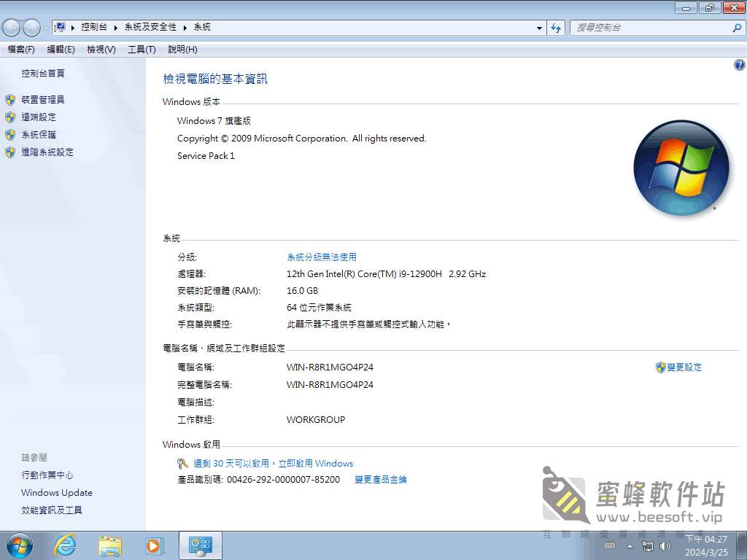Go to 控制台首頁

pyautogui.click(x=43, y=74)
